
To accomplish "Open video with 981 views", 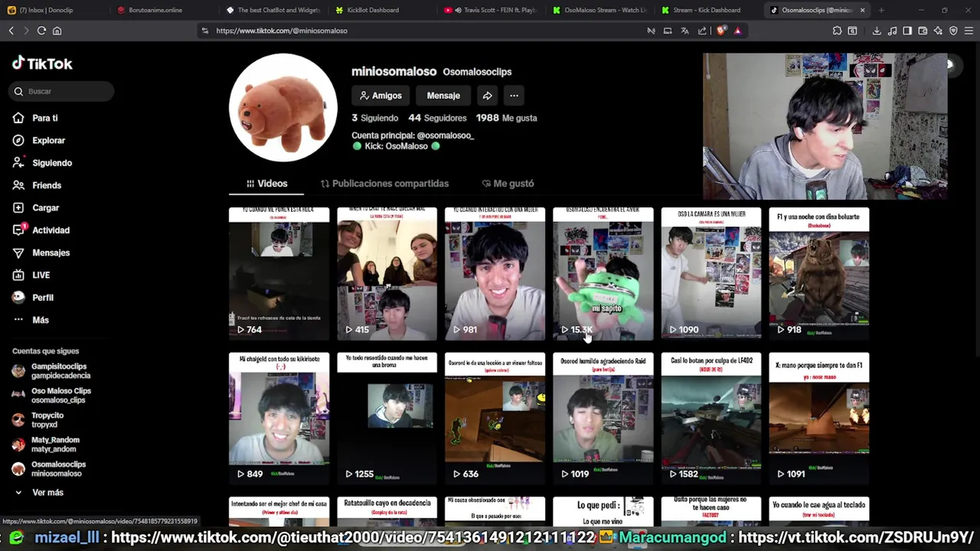I will point(495,273).
